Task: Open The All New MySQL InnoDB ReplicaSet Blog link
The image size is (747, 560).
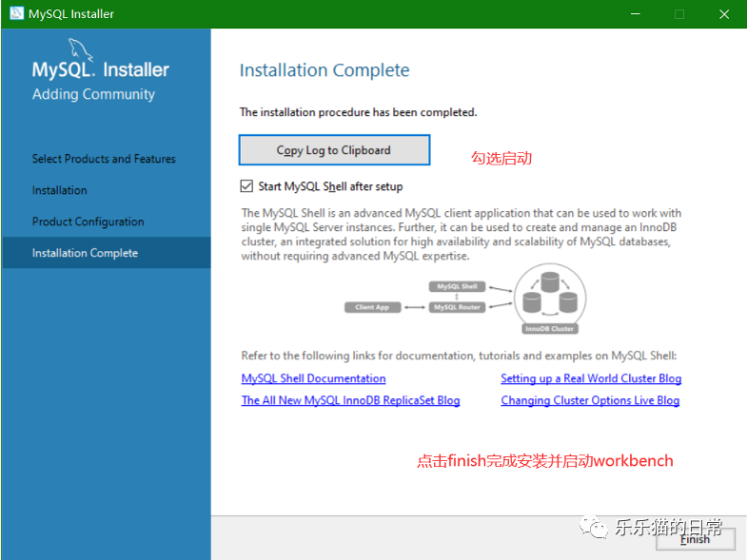Action: coord(350,400)
